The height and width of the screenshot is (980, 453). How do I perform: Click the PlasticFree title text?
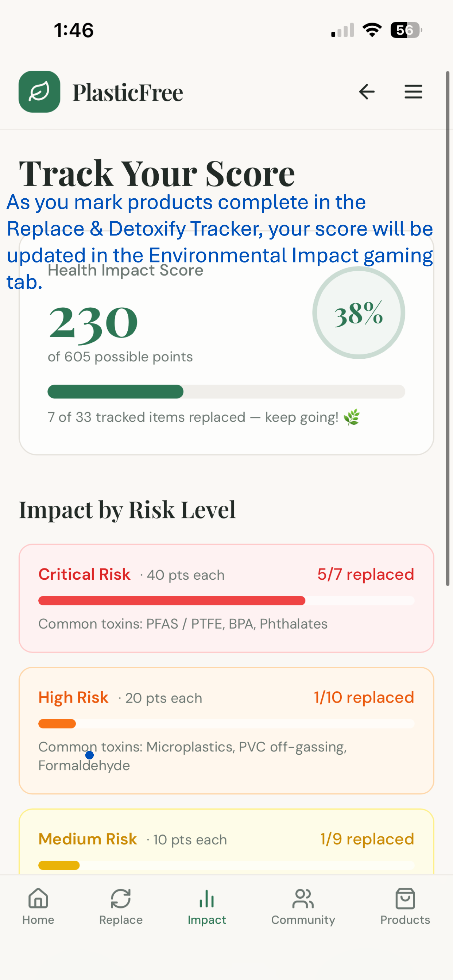click(128, 93)
